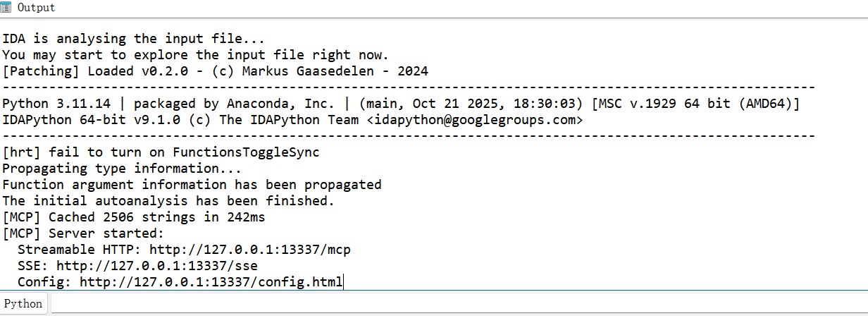Select the "initial autoanalysis has been finished" line
The image size is (868, 316).
pos(168,201)
